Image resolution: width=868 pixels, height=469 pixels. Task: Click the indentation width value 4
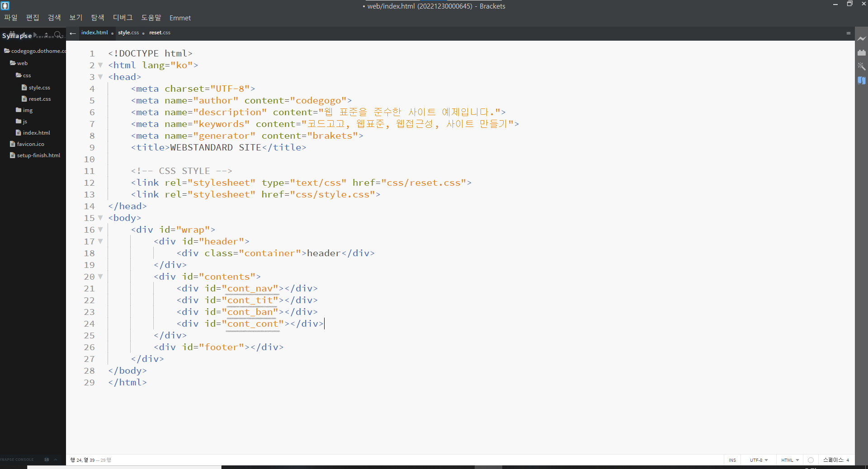(848, 460)
